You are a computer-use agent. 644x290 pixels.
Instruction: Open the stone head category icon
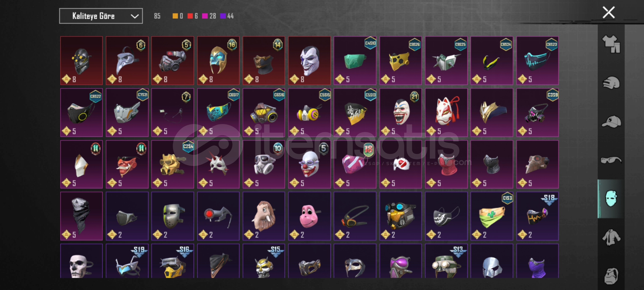611,276
